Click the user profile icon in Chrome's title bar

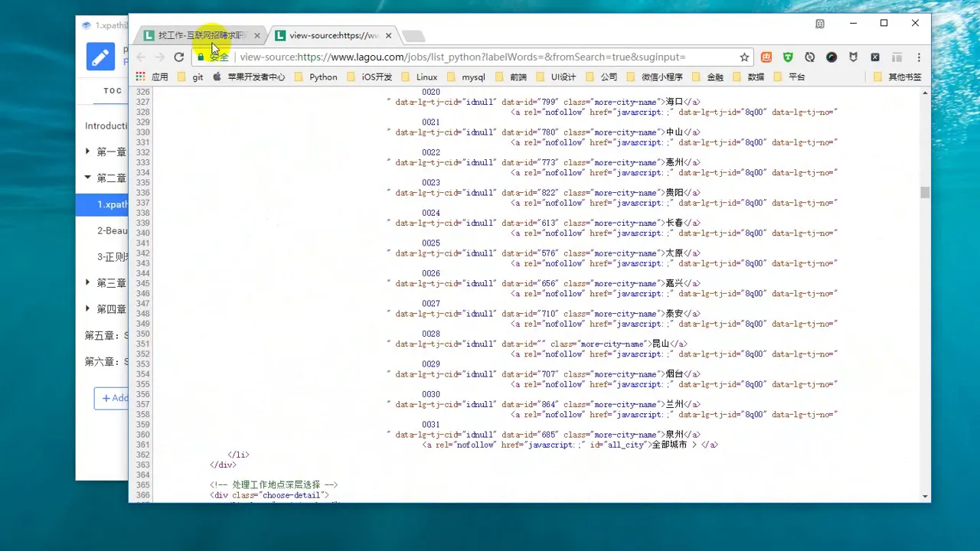(x=820, y=24)
